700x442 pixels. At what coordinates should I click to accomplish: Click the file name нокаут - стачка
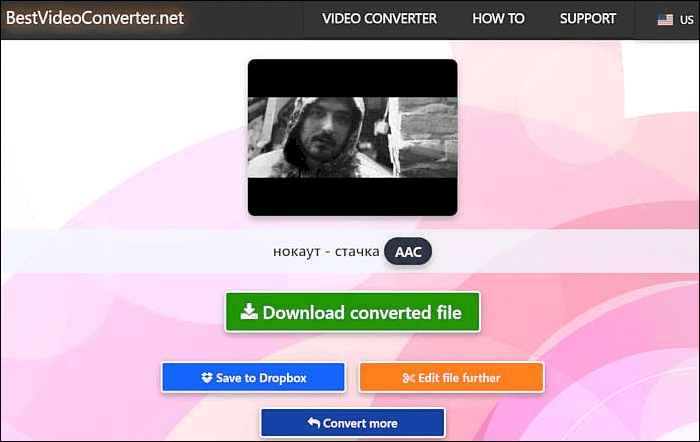pyautogui.click(x=325, y=252)
